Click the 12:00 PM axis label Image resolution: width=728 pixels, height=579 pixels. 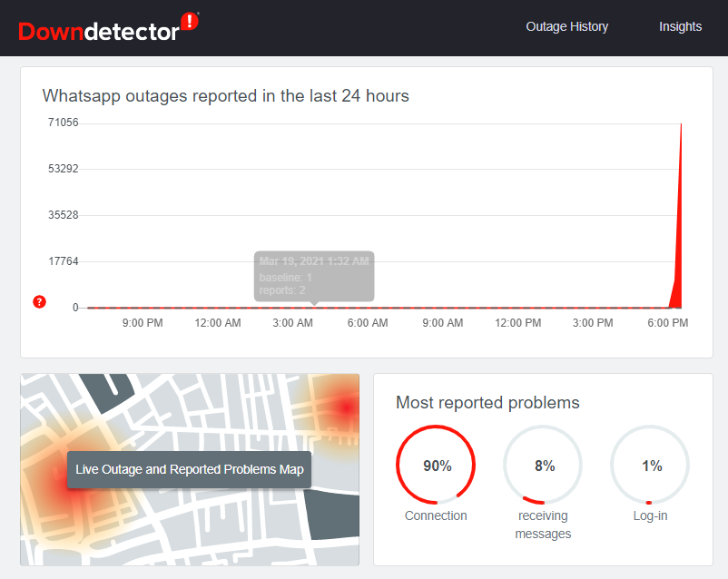pos(517,323)
